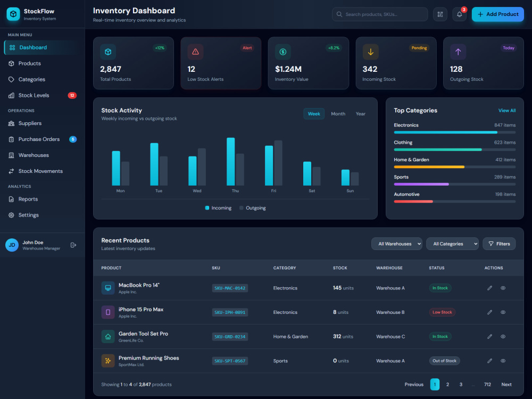This screenshot has height=399, width=532.
Task: Click the logout icon next to John Doe
Action: [73, 245]
